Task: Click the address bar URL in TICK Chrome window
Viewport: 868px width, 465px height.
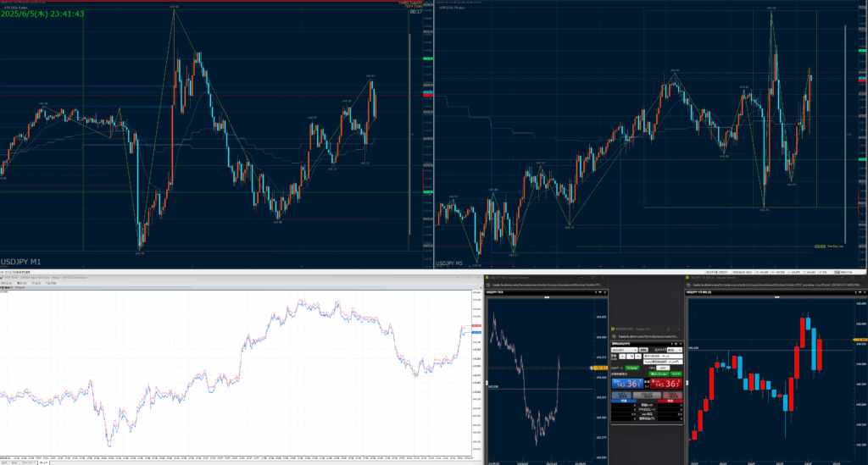Action: coord(548,285)
